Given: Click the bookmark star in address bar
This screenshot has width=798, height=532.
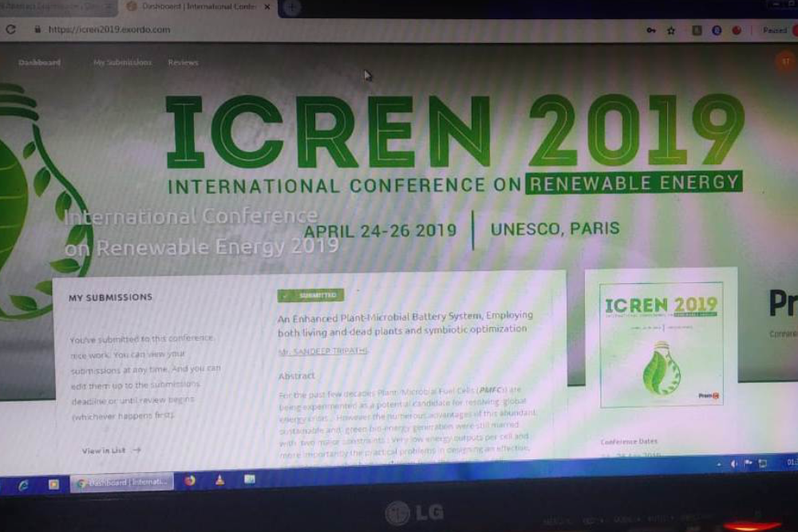Looking at the screenshot, I should (671, 30).
